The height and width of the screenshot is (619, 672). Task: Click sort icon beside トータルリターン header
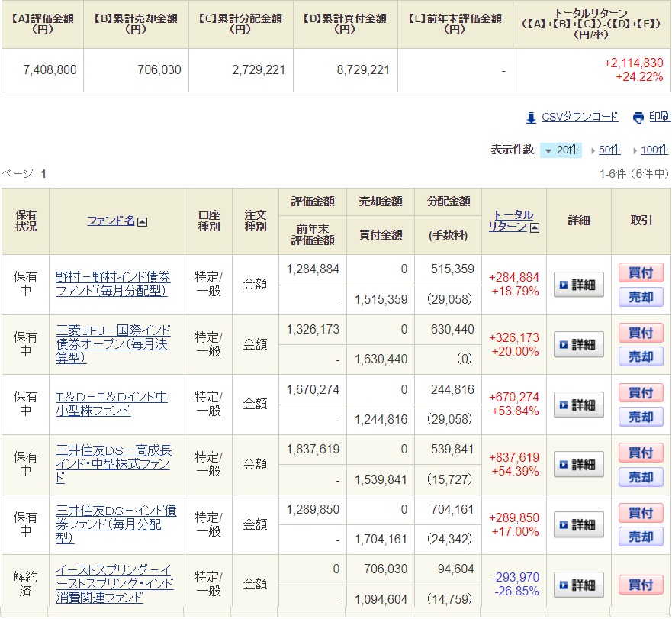pyautogui.click(x=534, y=227)
